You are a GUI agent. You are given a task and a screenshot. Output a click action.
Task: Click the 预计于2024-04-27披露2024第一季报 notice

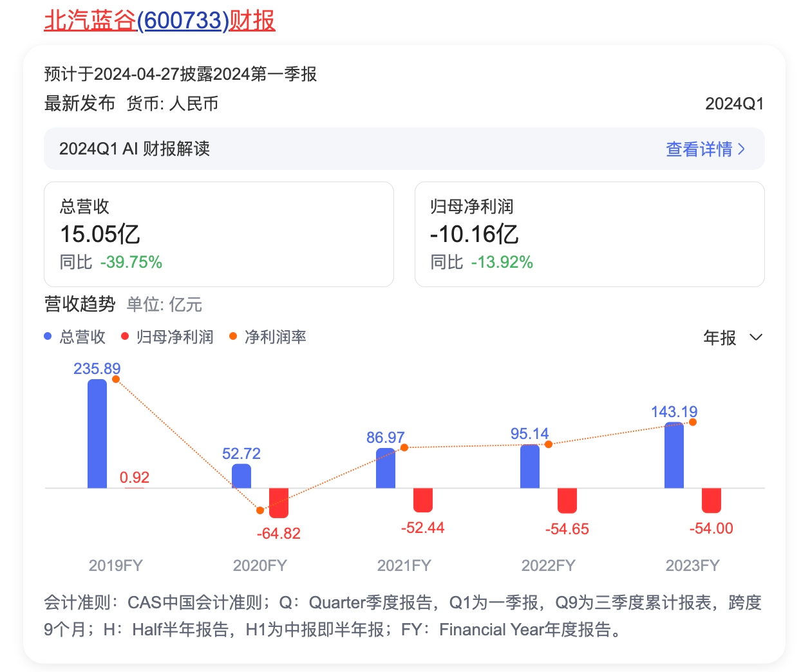click(180, 74)
